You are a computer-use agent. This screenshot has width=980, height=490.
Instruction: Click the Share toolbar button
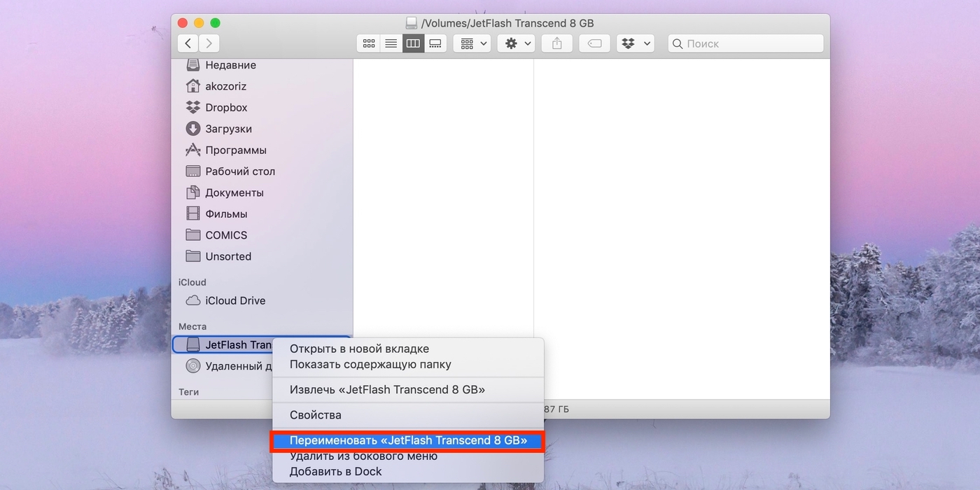pyautogui.click(x=557, y=43)
